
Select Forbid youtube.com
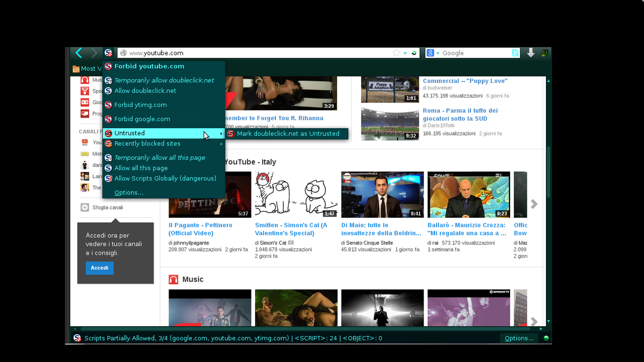(164, 66)
